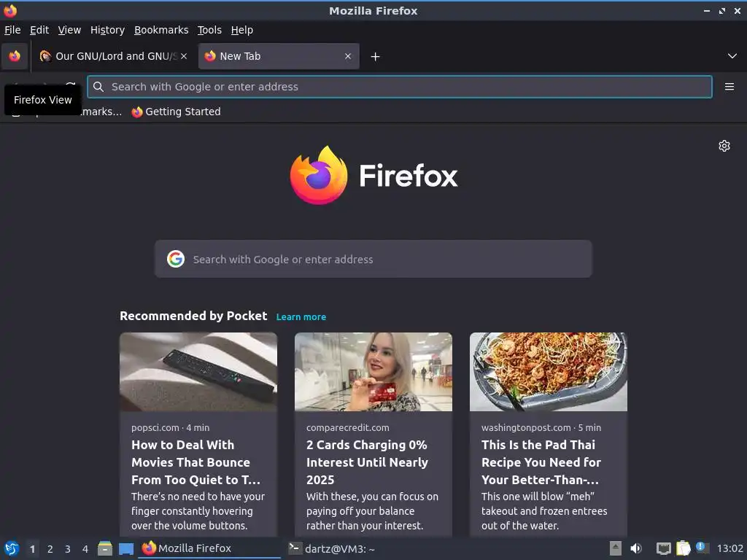Open the volume speaker tray icon
The width and height of the screenshot is (747, 560).
click(636, 548)
